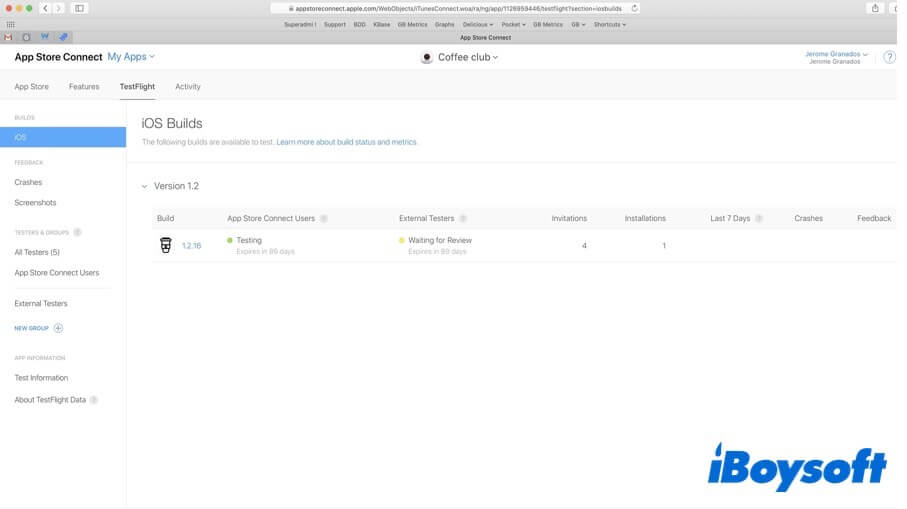Click the Waiting for Review status
This screenshot has height=509, width=907.
[440, 240]
